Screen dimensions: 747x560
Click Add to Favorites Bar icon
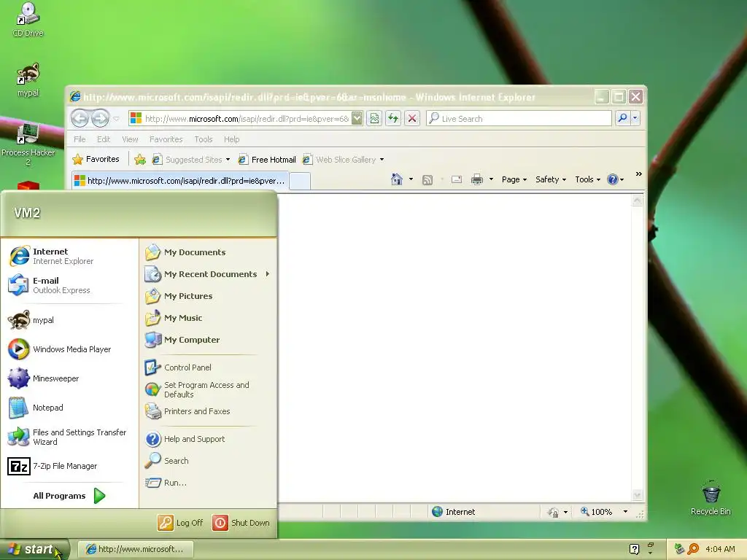click(x=139, y=160)
